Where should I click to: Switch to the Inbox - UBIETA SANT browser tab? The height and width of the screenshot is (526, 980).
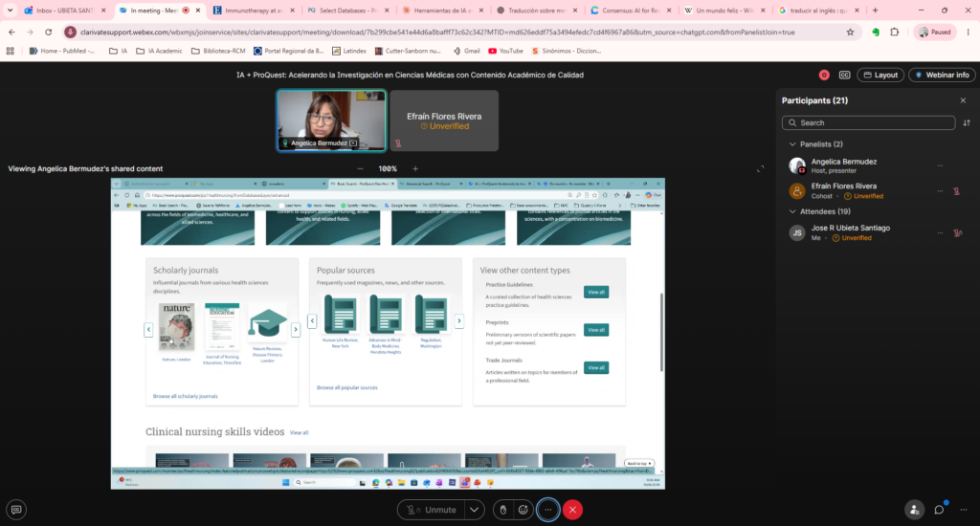65,11
